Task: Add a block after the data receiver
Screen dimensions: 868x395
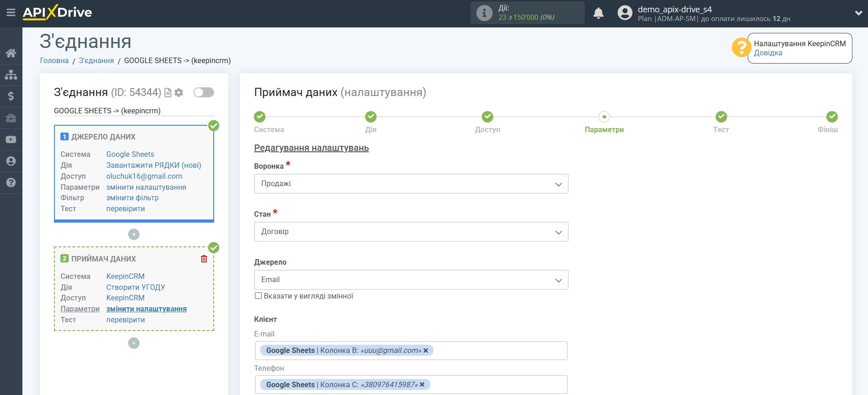Action: point(134,343)
